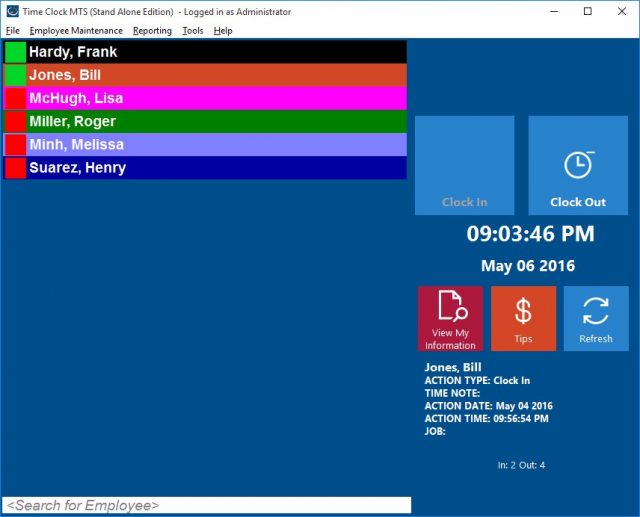Click the 09:03:46 PM clock display
Image resolution: width=640 pixels, height=517 pixels.
pos(530,234)
